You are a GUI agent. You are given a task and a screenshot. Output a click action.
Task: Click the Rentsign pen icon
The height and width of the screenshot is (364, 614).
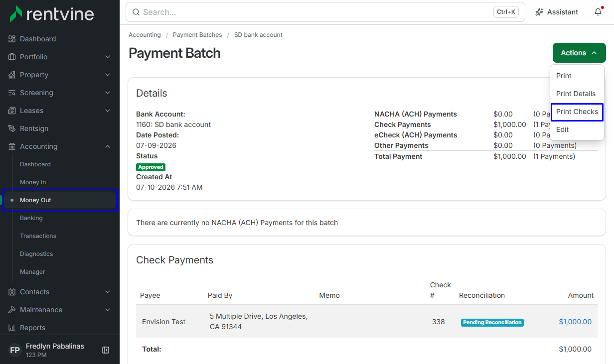point(12,128)
